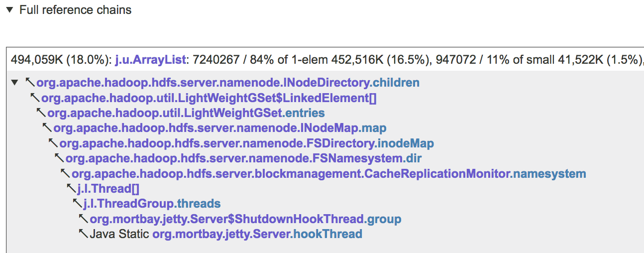Open the j.u.ArrayList class link

[x=150, y=60]
